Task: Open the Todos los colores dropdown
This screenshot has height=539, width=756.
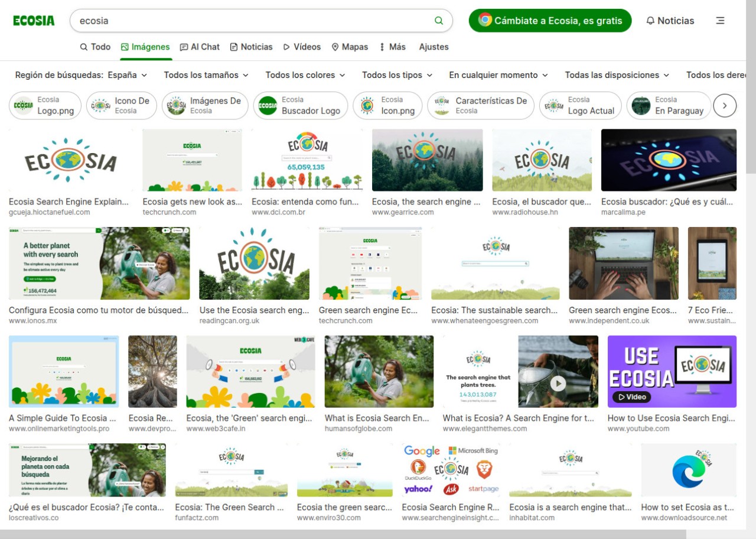Action: click(305, 76)
